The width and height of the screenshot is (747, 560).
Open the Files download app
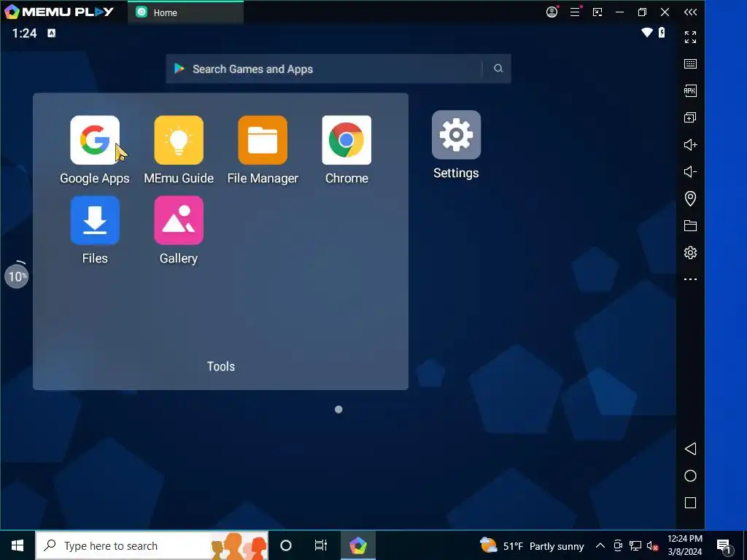(x=95, y=220)
